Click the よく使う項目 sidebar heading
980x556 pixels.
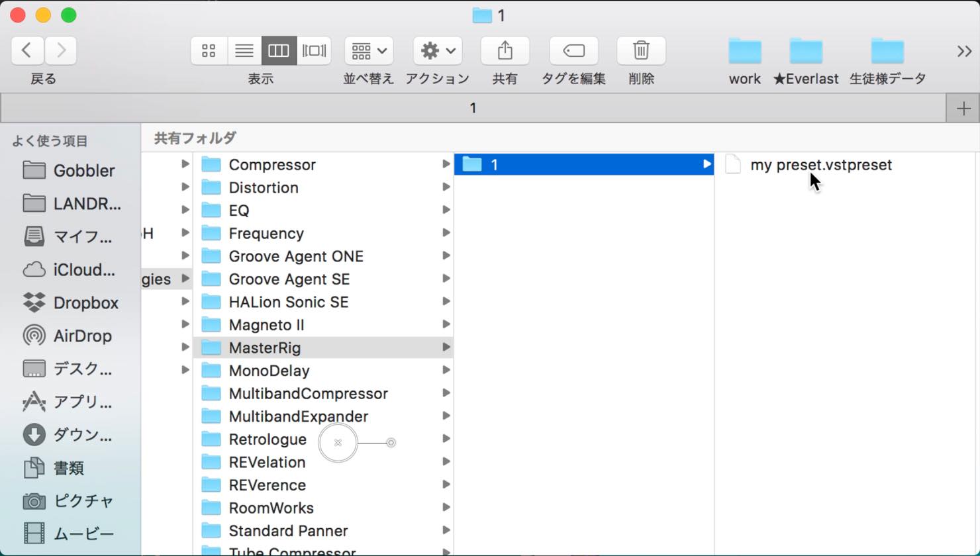pos(50,141)
